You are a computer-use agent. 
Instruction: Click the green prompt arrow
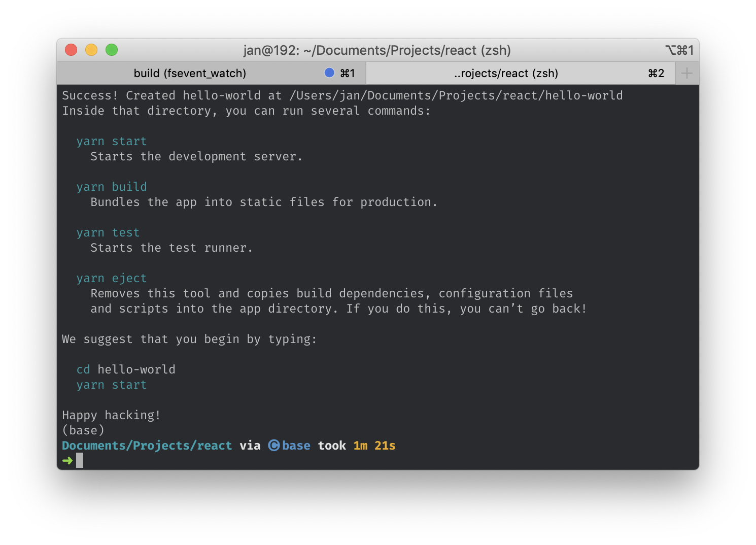[67, 461]
